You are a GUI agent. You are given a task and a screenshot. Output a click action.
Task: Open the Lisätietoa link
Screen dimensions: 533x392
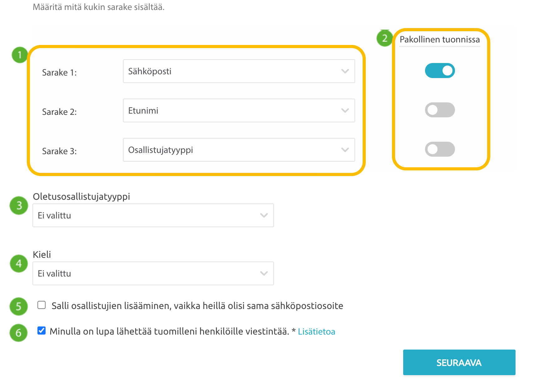(316, 331)
